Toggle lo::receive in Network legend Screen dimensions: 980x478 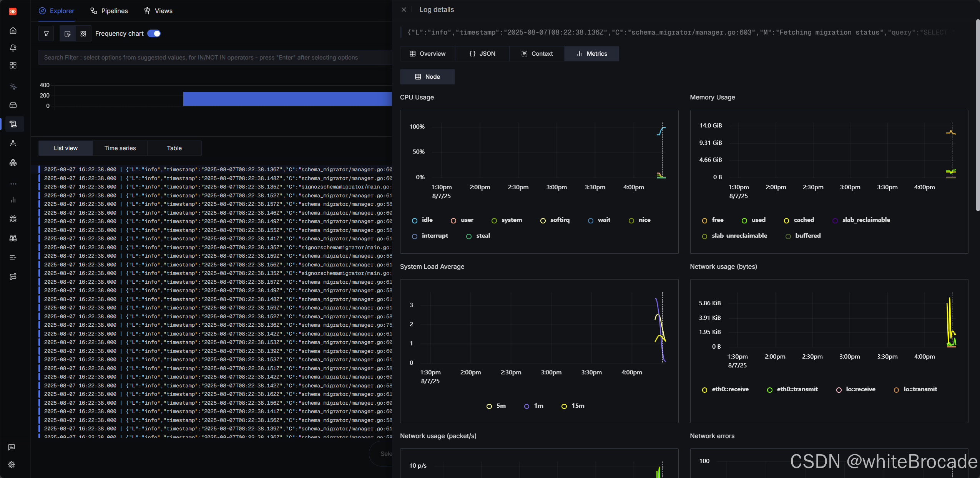(x=856, y=389)
